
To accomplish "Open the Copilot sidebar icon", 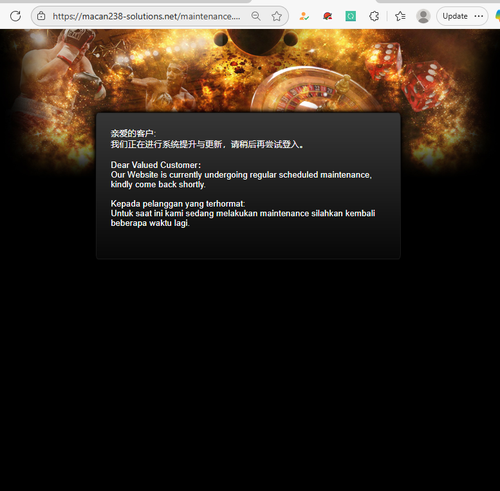I will [497, 16].
